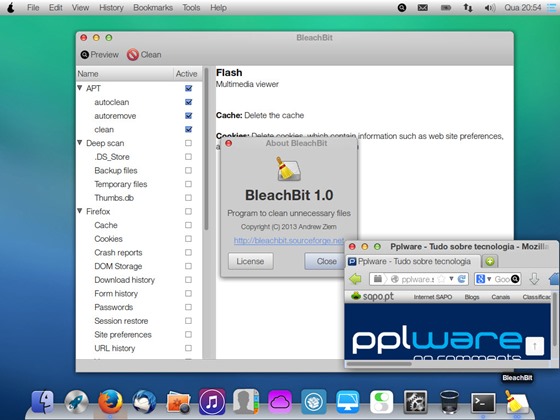The height and width of the screenshot is (420, 560).
Task: Click the sapo.pt logo in Firefox
Action: (x=372, y=296)
